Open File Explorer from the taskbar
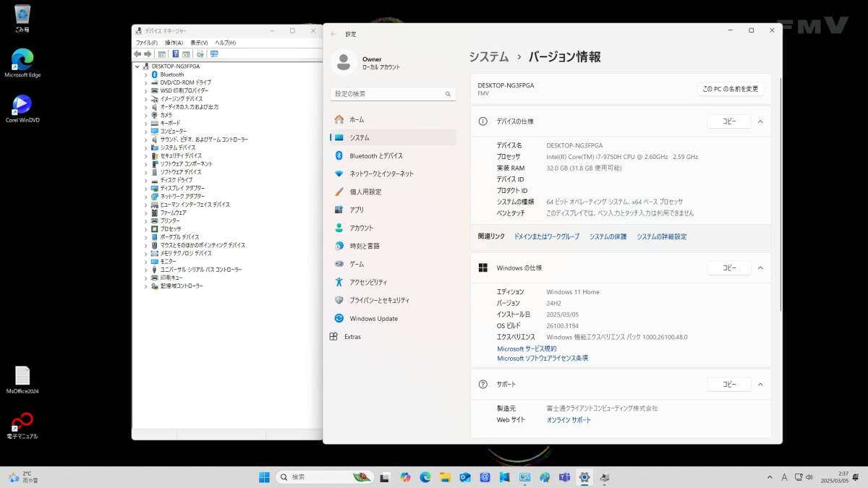Image resolution: width=868 pixels, height=488 pixels. (445, 477)
